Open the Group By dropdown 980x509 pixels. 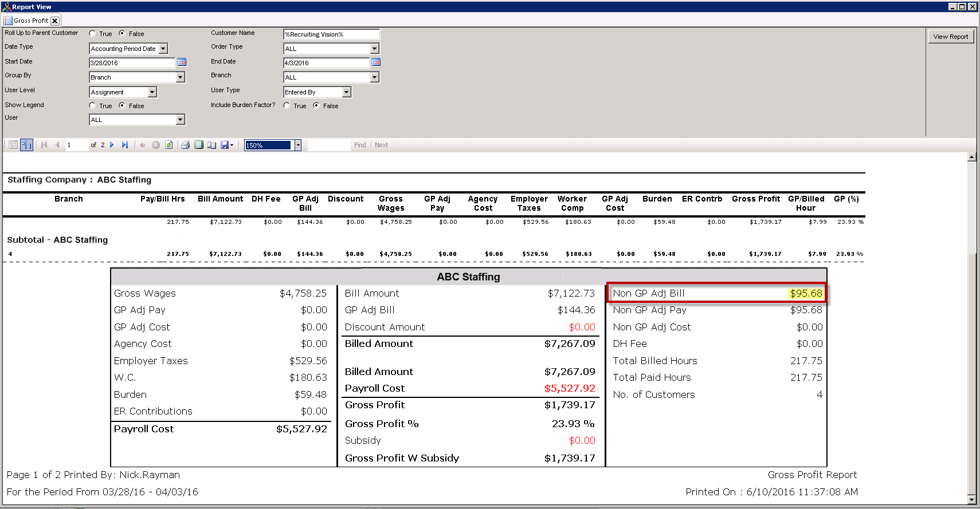pos(181,77)
